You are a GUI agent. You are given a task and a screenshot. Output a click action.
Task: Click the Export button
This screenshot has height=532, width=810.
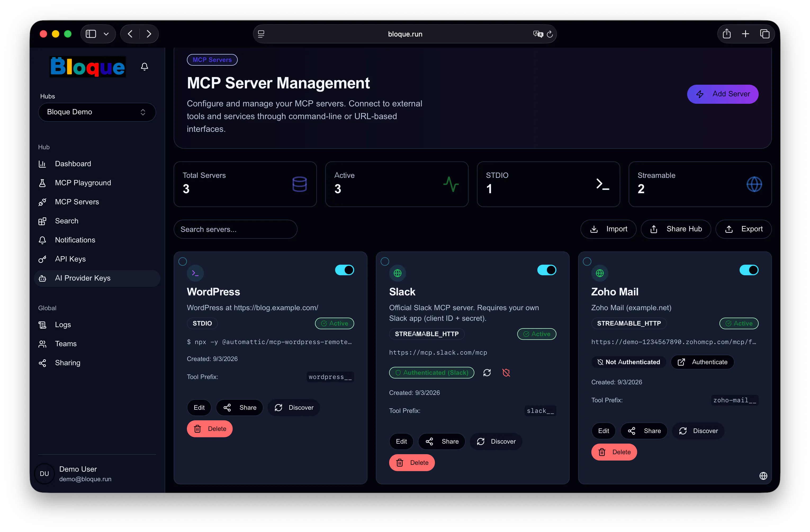tap(743, 229)
